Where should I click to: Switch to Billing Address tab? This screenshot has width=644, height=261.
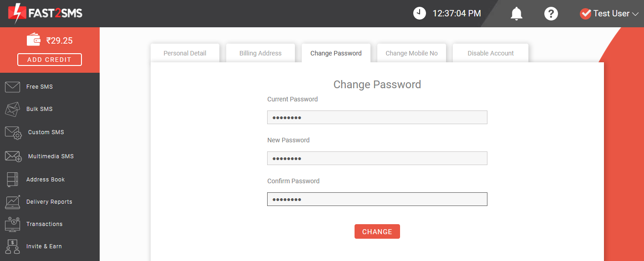(260, 53)
